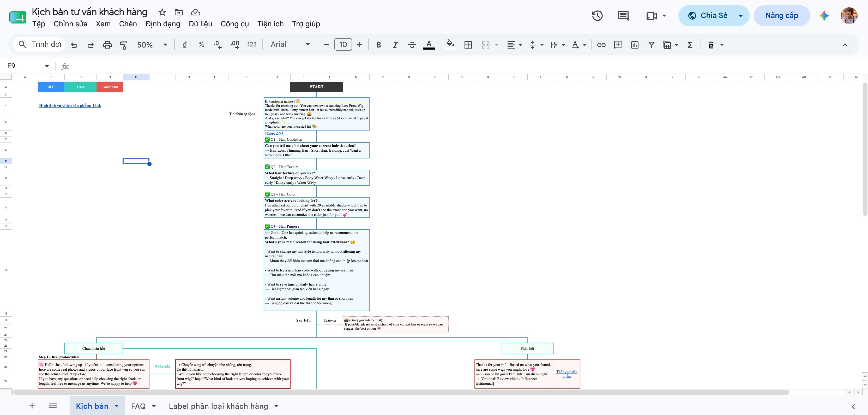Open version history clock icon
868x415 pixels.
point(597,15)
